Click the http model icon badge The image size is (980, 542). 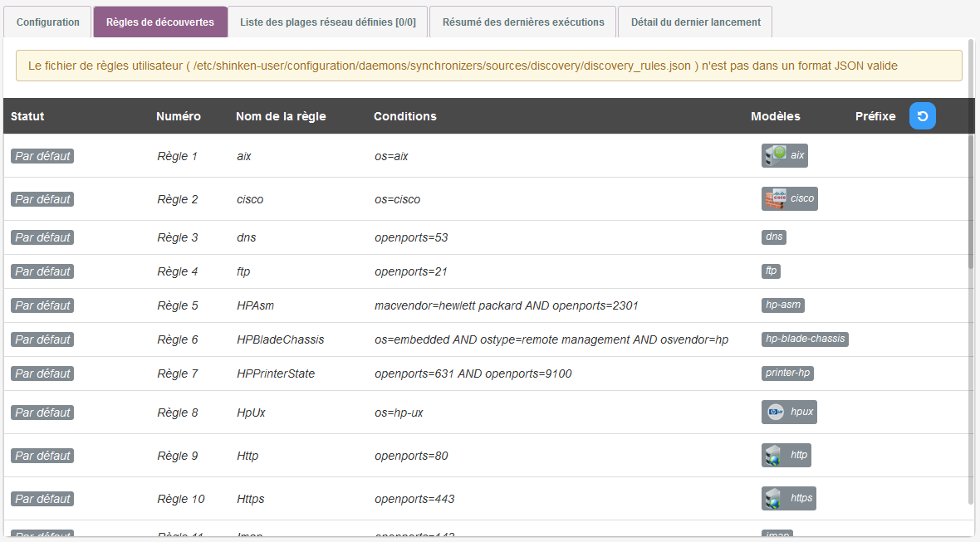786,455
